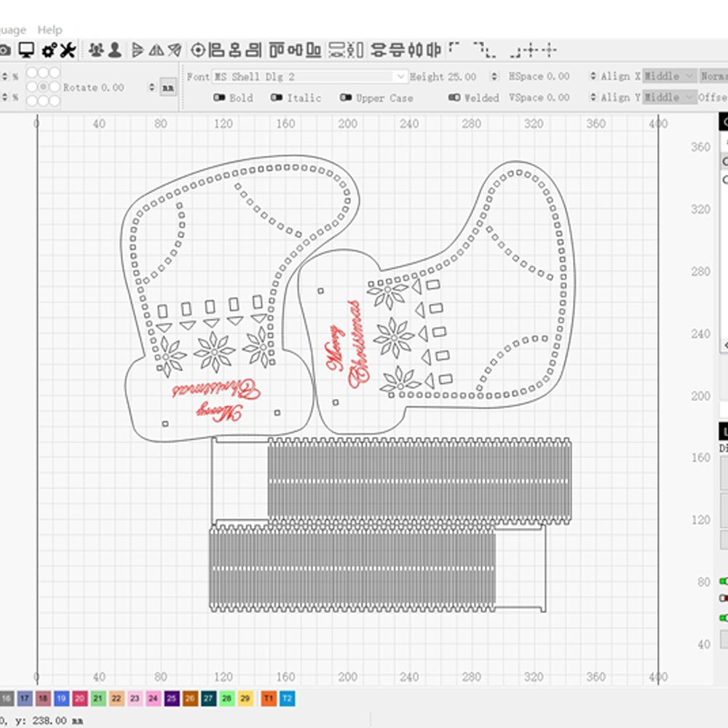
Task: Enable the Italic toggle
Action: click(x=277, y=98)
